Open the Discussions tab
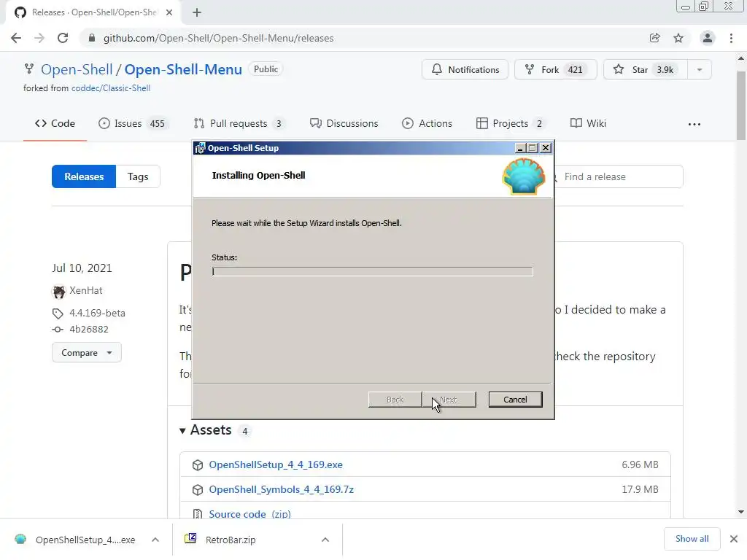The width and height of the screenshot is (747, 560). [344, 123]
